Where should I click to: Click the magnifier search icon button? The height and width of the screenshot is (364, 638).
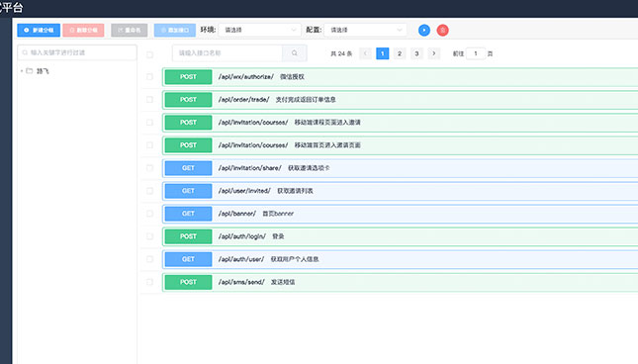pyautogui.click(x=295, y=53)
